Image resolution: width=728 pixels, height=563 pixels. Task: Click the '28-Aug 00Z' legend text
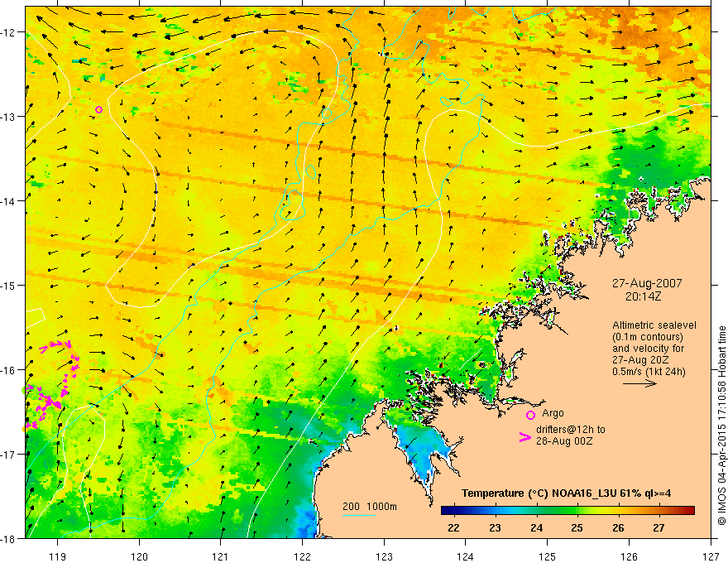[564, 441]
